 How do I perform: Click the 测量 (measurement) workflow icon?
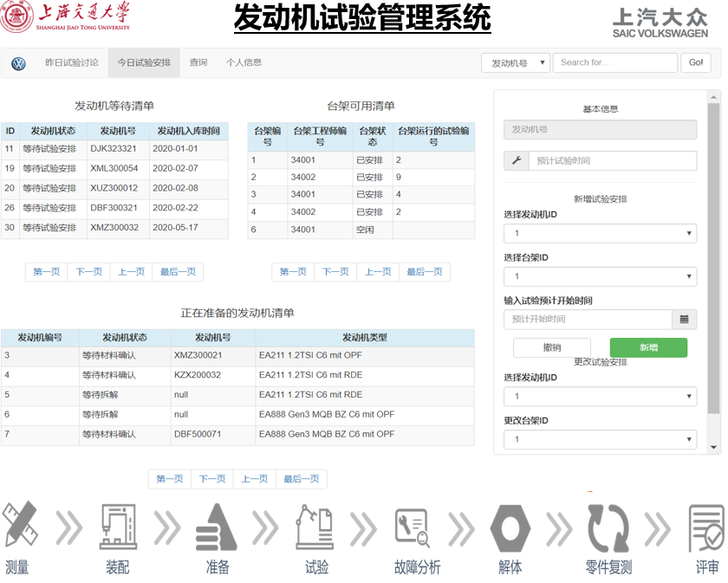click(19, 526)
